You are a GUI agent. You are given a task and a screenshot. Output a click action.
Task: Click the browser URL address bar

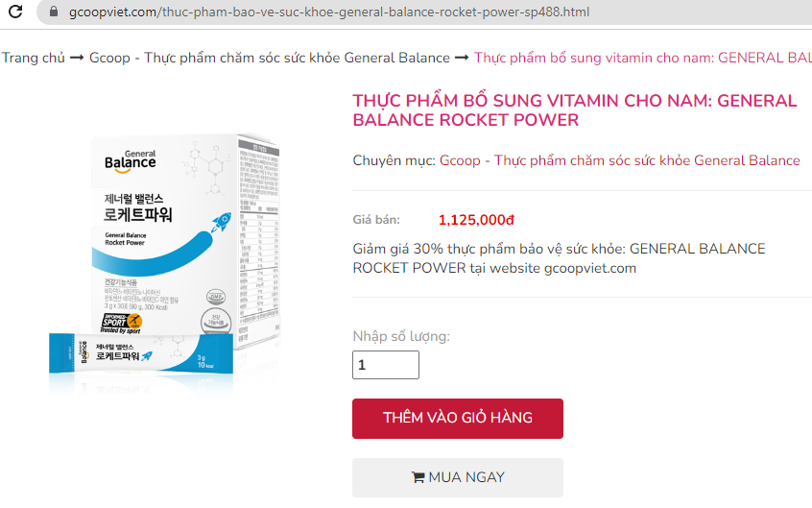tap(424, 12)
